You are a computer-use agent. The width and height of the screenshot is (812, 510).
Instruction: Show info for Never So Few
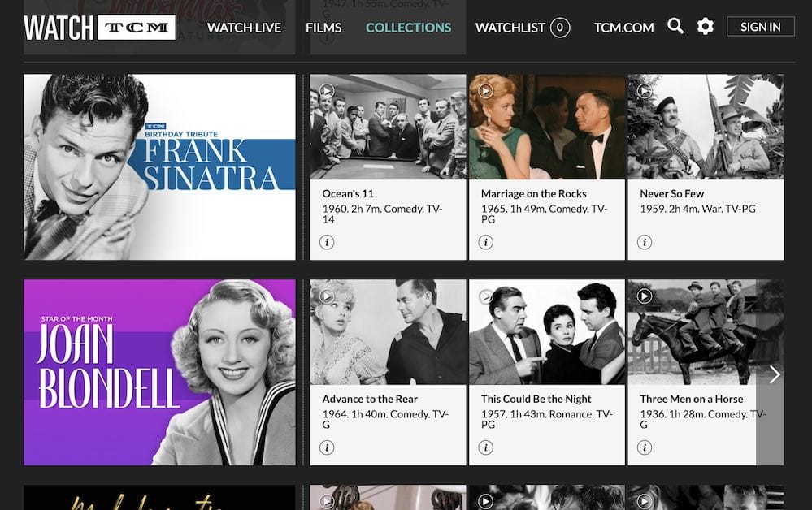645,241
